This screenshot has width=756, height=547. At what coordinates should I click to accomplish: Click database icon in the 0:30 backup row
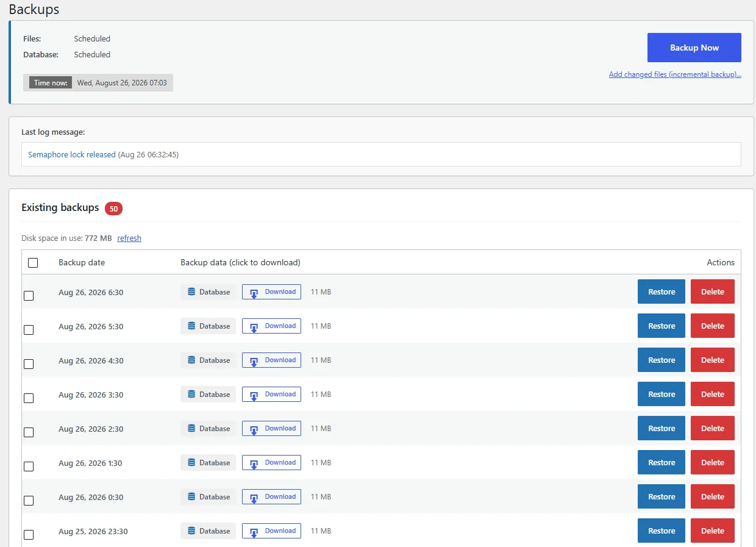click(191, 497)
